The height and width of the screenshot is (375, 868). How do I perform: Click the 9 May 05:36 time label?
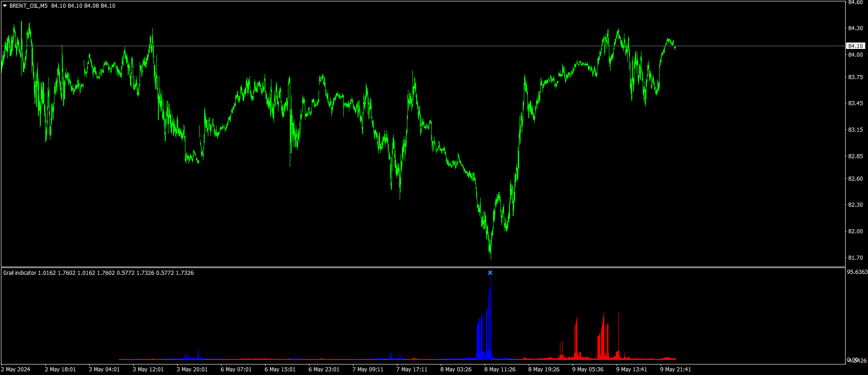click(x=588, y=370)
